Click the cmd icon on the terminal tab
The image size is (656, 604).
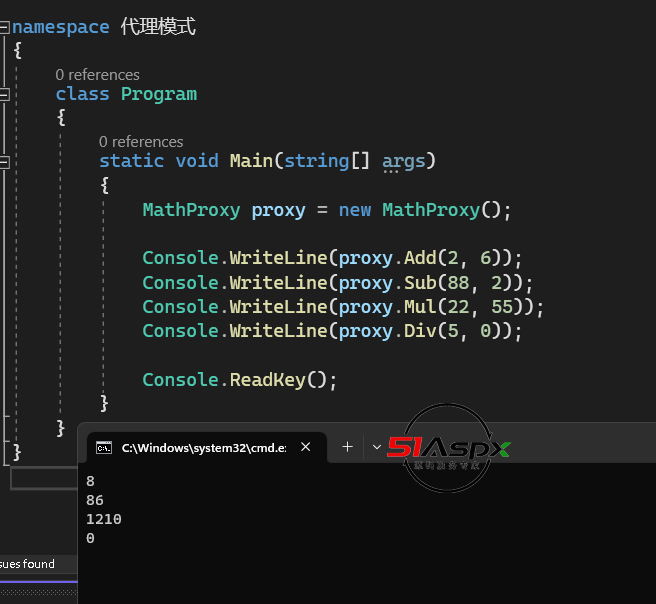point(103,447)
